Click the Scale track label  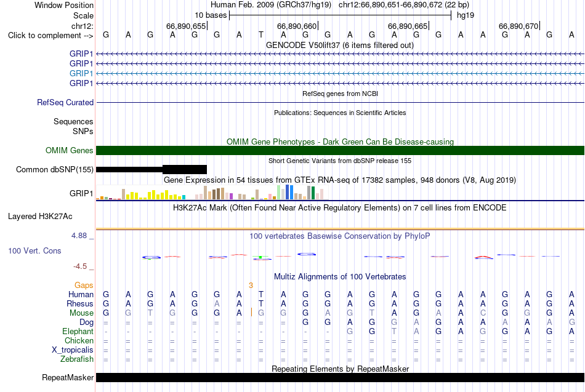(x=83, y=15)
